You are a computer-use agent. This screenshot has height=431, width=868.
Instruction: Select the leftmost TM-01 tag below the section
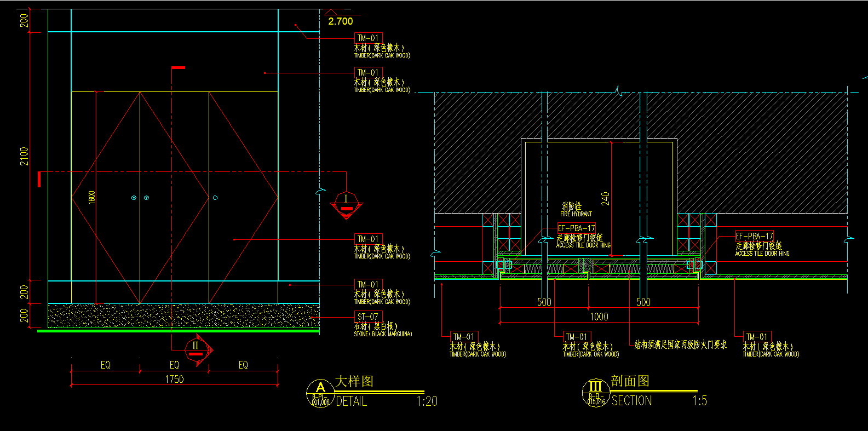point(464,337)
